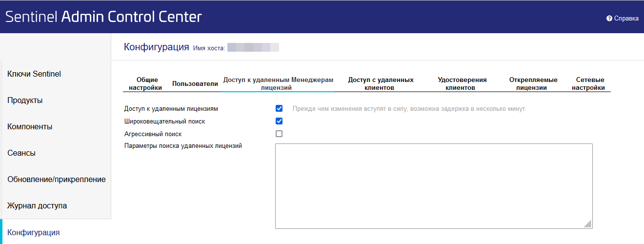Image resolution: width=644 pixels, height=244 pixels.
Task: Uncheck Широковещательный поиск checkbox
Action: 279,121
